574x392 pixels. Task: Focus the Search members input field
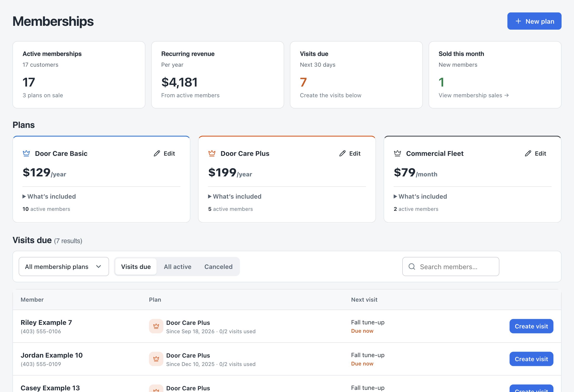[x=451, y=267]
